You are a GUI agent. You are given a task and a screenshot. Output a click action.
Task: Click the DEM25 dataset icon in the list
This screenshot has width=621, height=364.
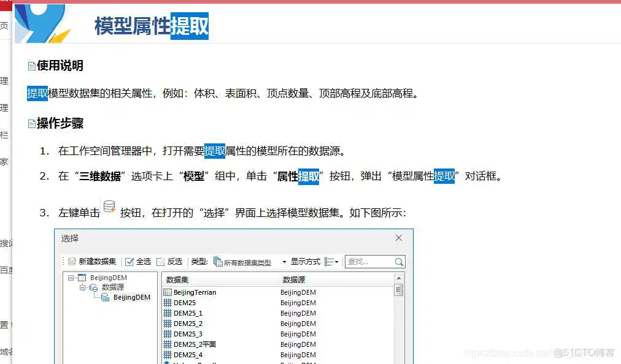(x=169, y=303)
